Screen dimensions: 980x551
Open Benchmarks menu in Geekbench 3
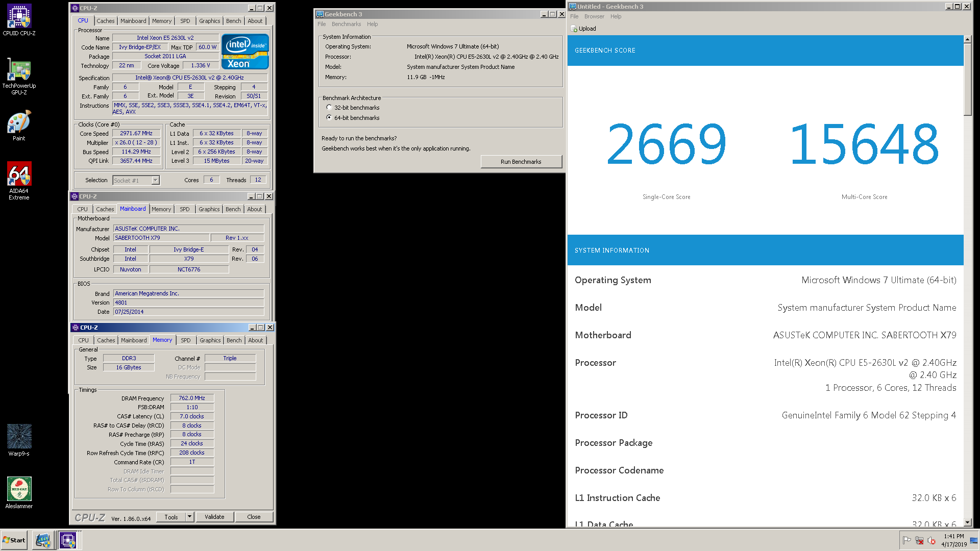(x=346, y=24)
